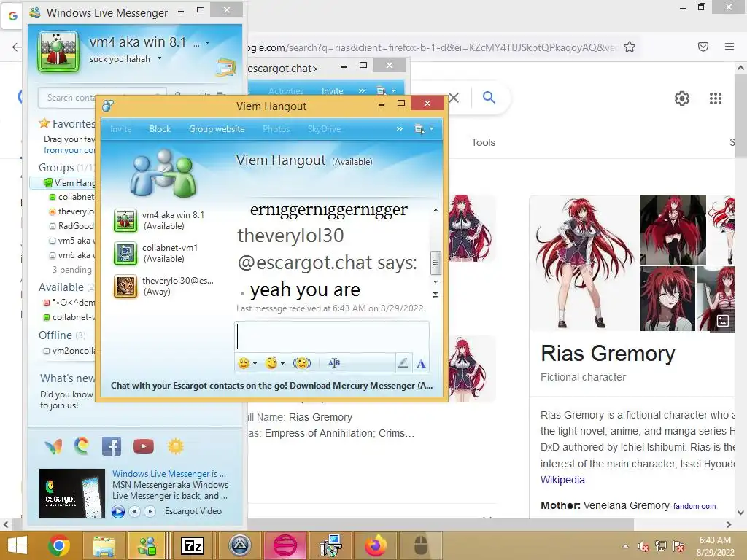Screen dimensions: 747x560
Task: Open 7-Zip from the taskbar
Action: pos(193,545)
